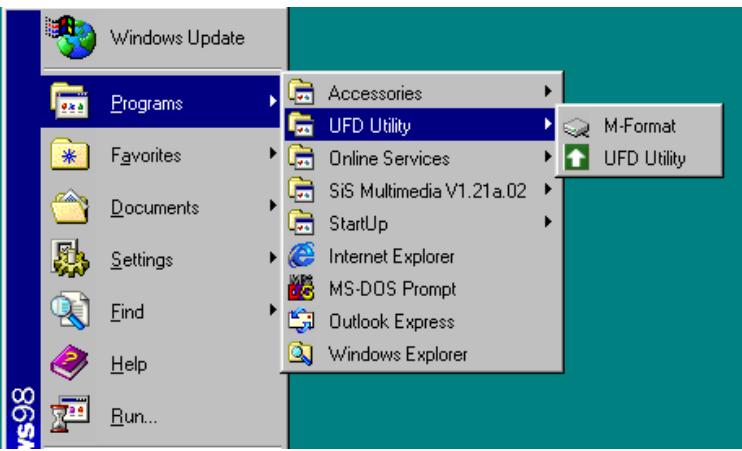
Task: Click the Help purple book icon
Action: pyautogui.click(x=70, y=363)
